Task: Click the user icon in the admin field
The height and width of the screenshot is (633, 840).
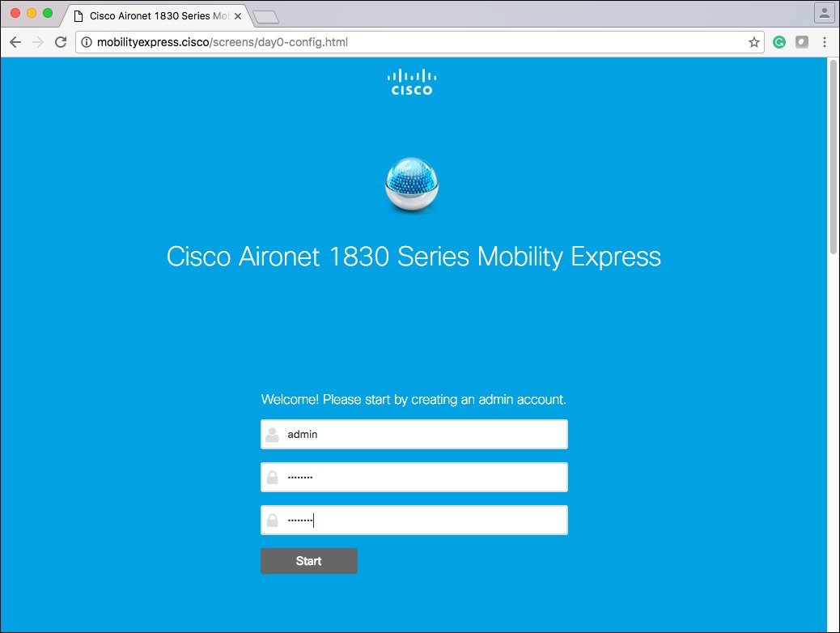Action: [272, 435]
